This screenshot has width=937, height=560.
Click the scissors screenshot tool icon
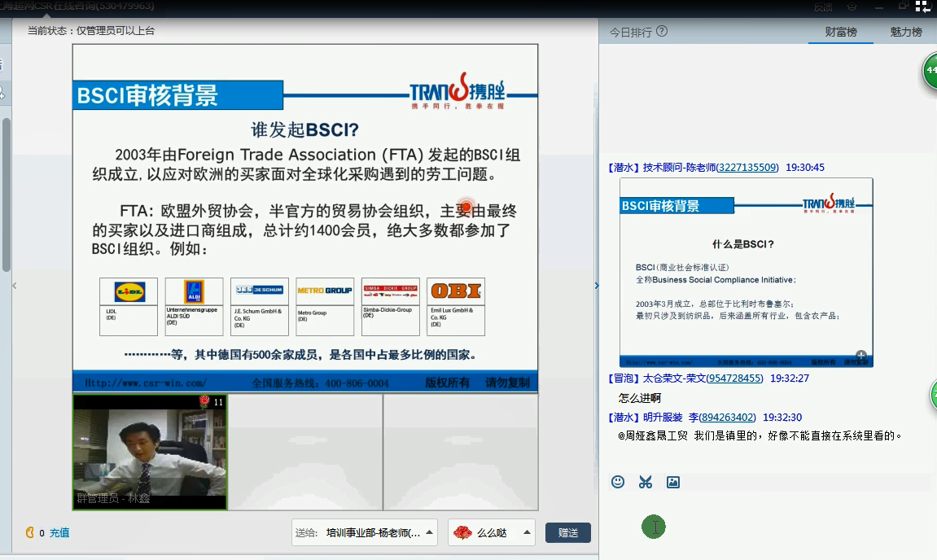pyautogui.click(x=646, y=482)
